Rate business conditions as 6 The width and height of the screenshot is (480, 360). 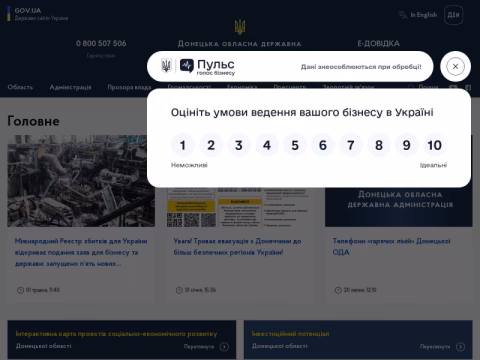323,145
